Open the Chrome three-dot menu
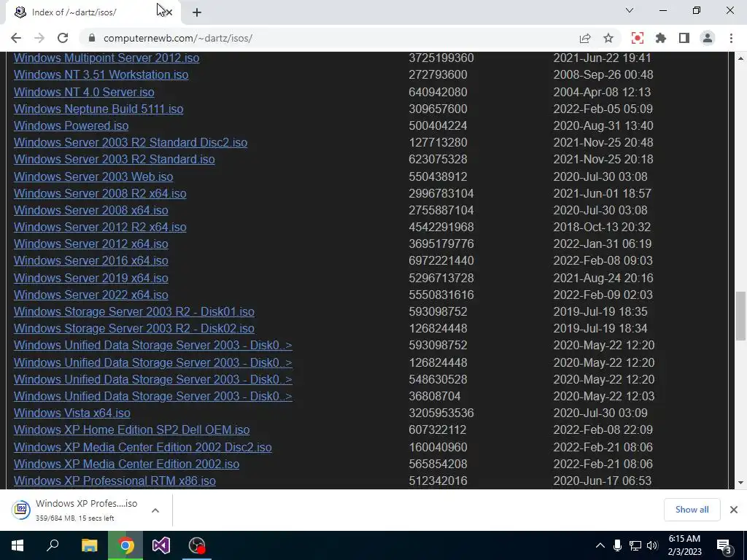This screenshot has height=560, width=747. (x=731, y=38)
